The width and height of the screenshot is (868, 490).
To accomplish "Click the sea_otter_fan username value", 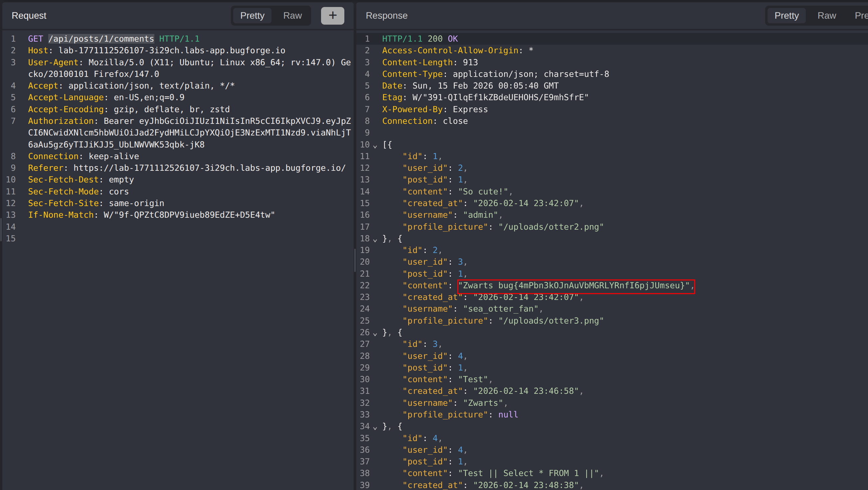I will tap(501, 309).
